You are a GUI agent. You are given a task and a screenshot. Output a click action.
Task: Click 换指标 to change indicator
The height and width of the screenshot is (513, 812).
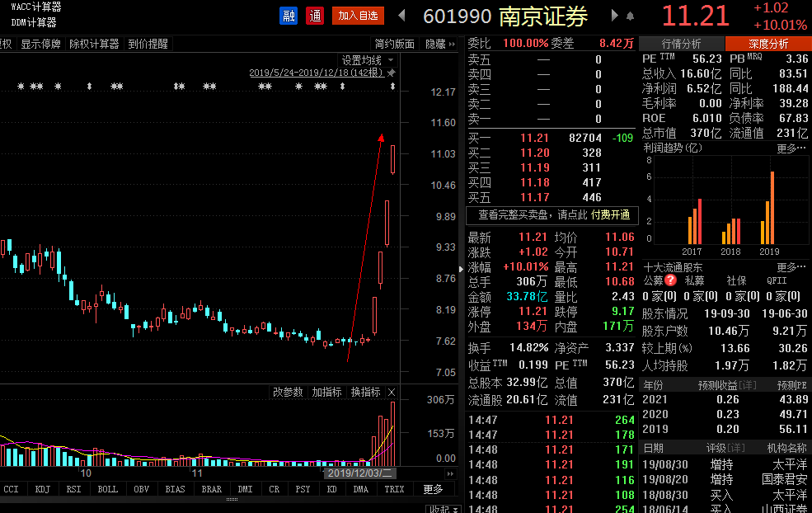point(366,393)
